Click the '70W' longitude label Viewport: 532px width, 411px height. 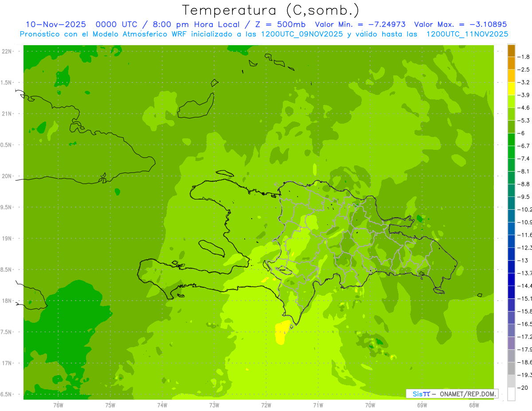pyautogui.click(x=370, y=405)
